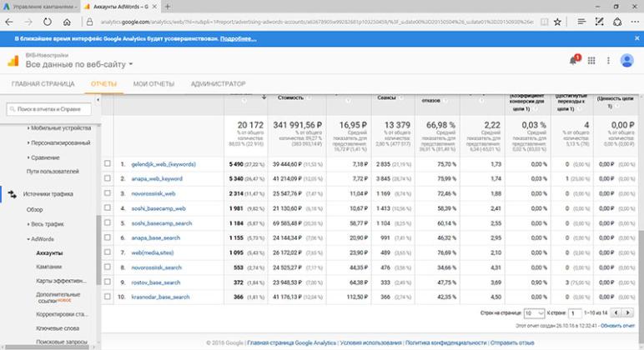
Task: Check the anapa_web_keyword row checkbox
Action: click(x=108, y=178)
